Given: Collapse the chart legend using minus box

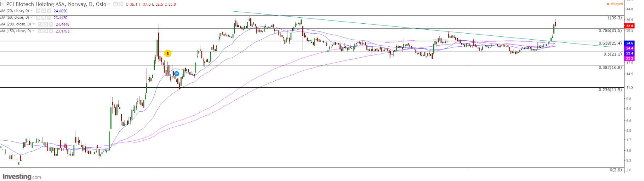Looking at the screenshot, I should click(x=2, y=4).
